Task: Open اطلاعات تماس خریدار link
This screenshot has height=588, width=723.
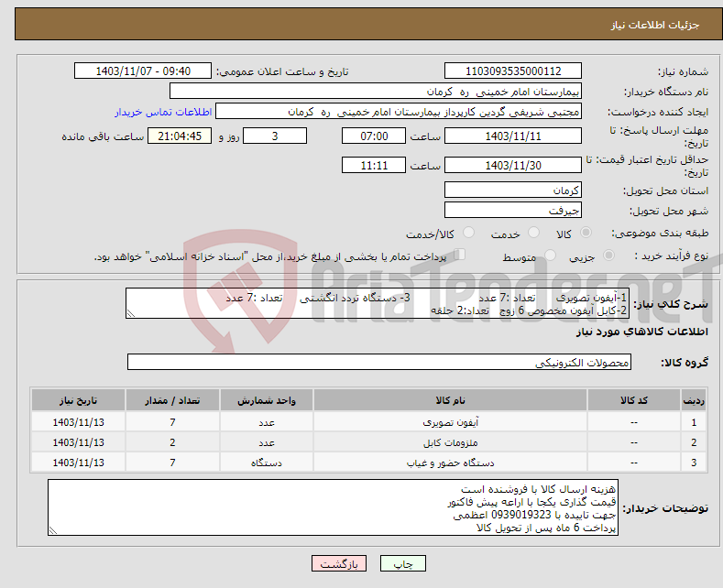Action: point(163,112)
